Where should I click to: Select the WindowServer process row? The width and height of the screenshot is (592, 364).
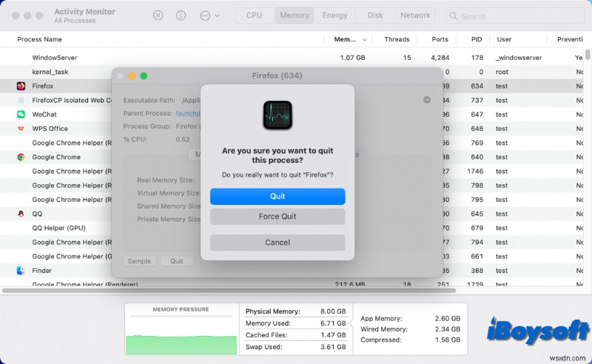click(x=292, y=58)
